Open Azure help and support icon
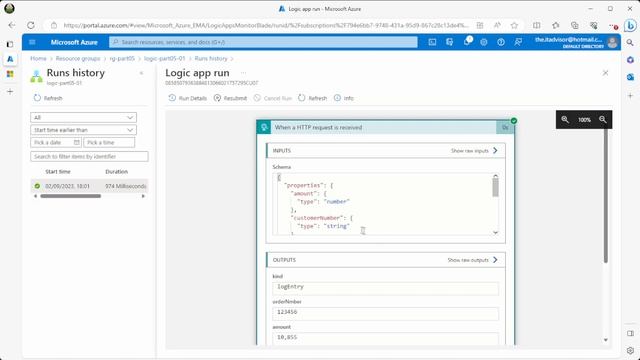The height and width of the screenshot is (360, 640). coord(501,42)
